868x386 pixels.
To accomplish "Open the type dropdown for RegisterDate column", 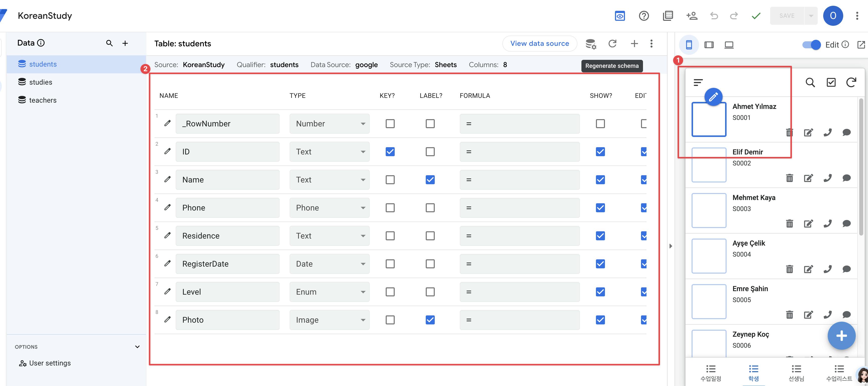I will (x=329, y=264).
